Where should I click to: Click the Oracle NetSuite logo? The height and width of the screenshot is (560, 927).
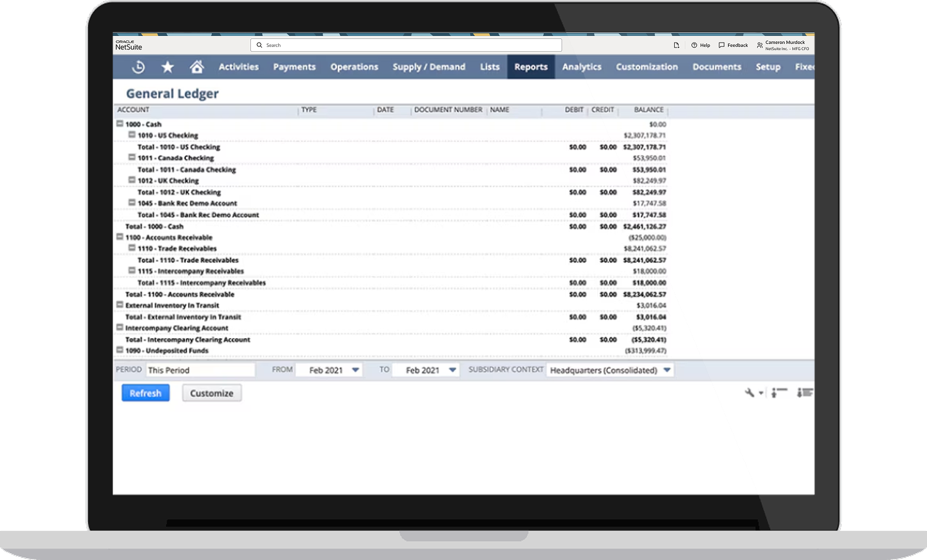coord(129,45)
